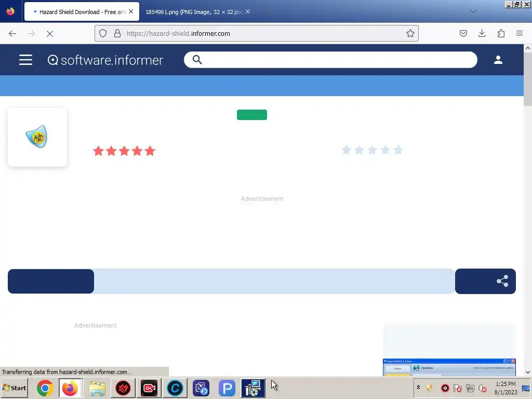Open the purple photo app taskbar icon
Image resolution: width=532 pixels, height=399 pixels.
tap(201, 388)
